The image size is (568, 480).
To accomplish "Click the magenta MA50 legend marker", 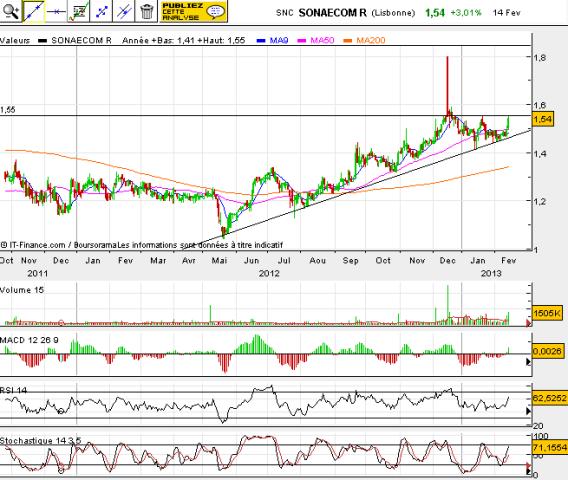I will click(302, 41).
